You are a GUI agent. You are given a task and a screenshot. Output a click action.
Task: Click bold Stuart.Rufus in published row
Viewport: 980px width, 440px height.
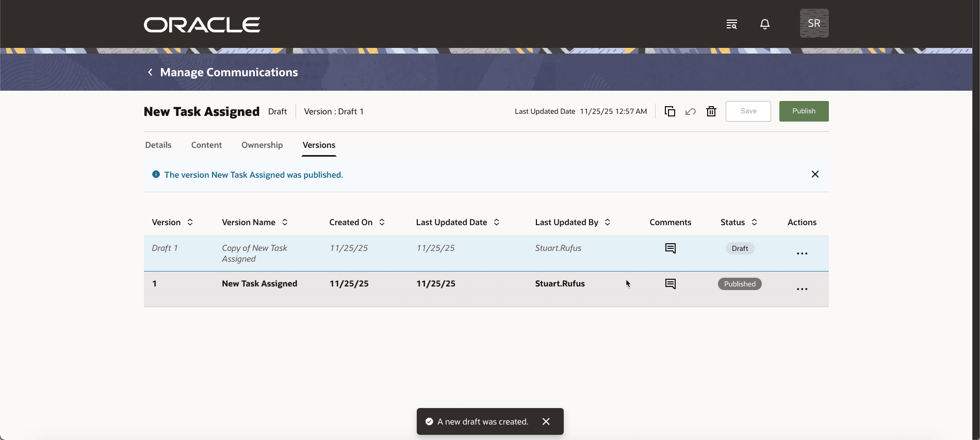tap(560, 283)
